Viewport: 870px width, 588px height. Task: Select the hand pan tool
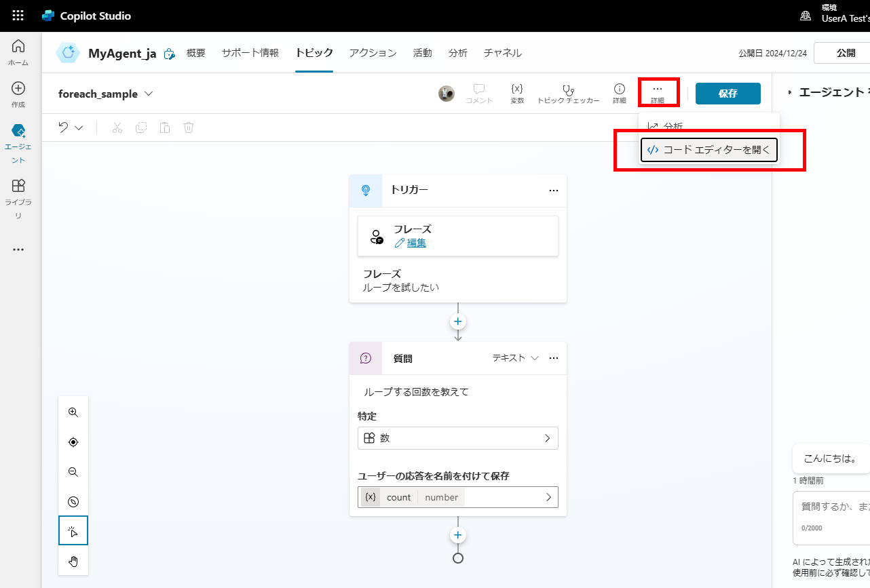coord(73,561)
